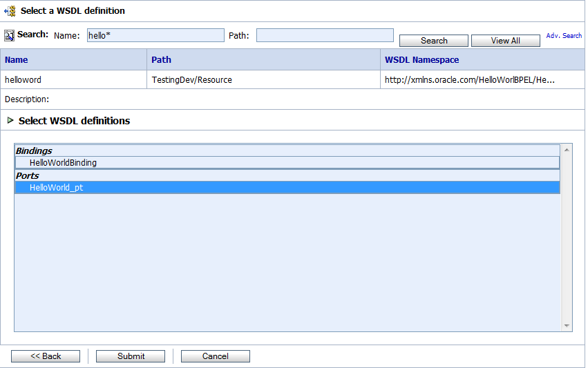
Task: Click the Description label
Action: (x=27, y=99)
